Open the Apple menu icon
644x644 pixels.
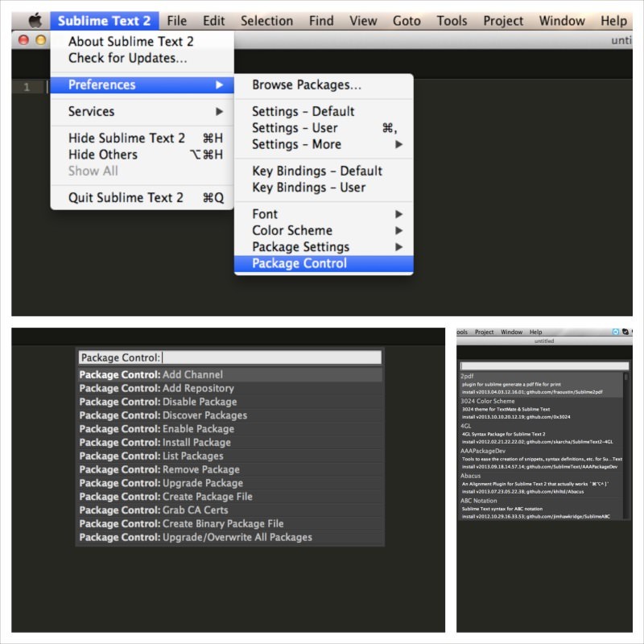[35, 21]
